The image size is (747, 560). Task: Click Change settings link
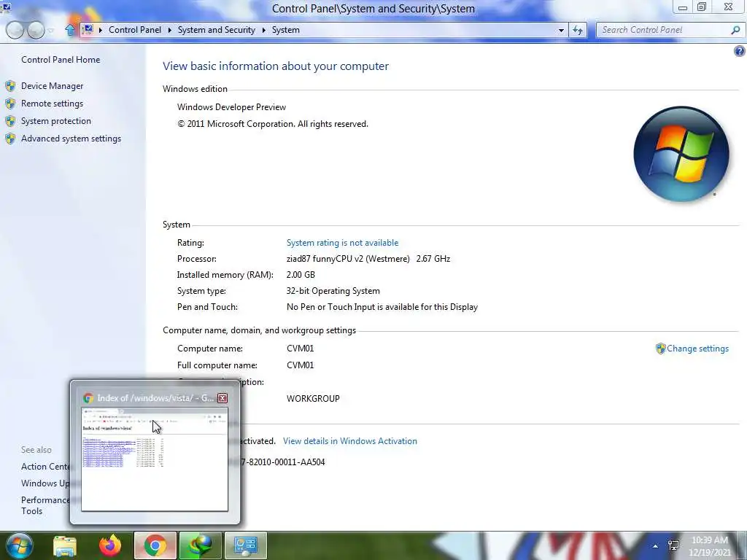coord(697,349)
